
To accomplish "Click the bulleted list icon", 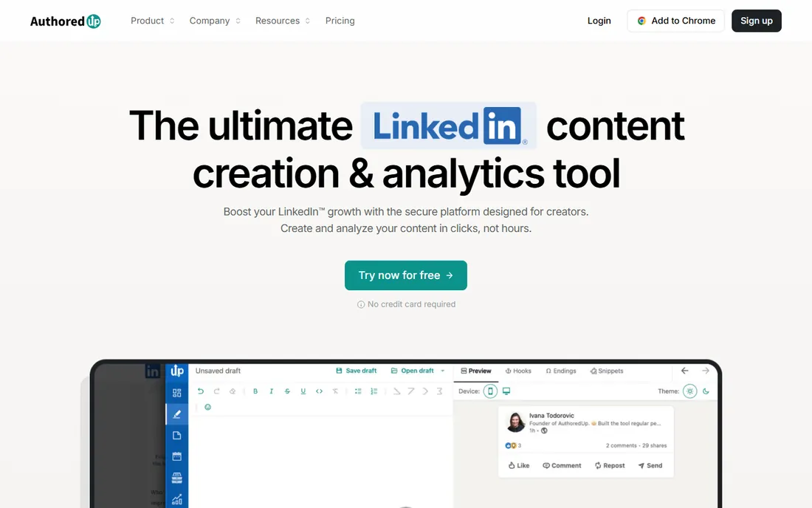I will click(358, 391).
